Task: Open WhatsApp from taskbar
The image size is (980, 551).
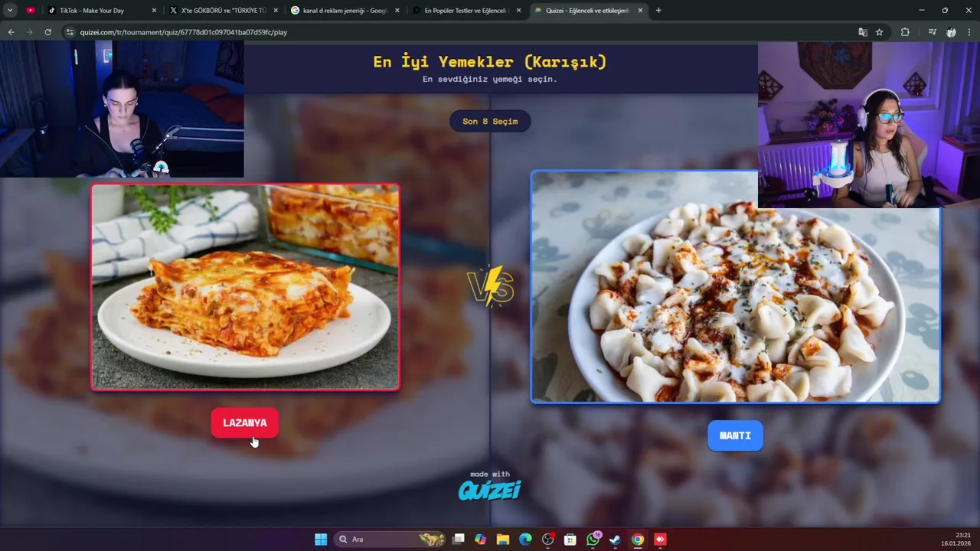Action: coord(593,540)
